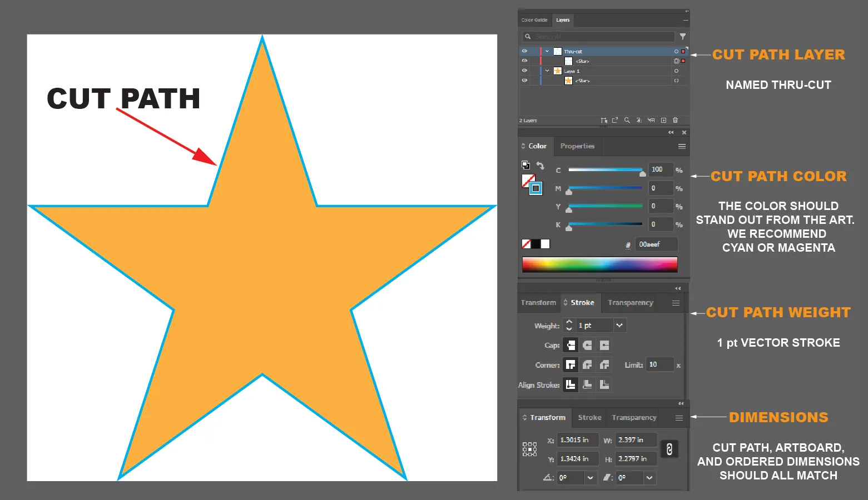The height and width of the screenshot is (500, 868).
Task: Toggle constrain width and height proportions link
Action: pyautogui.click(x=669, y=449)
